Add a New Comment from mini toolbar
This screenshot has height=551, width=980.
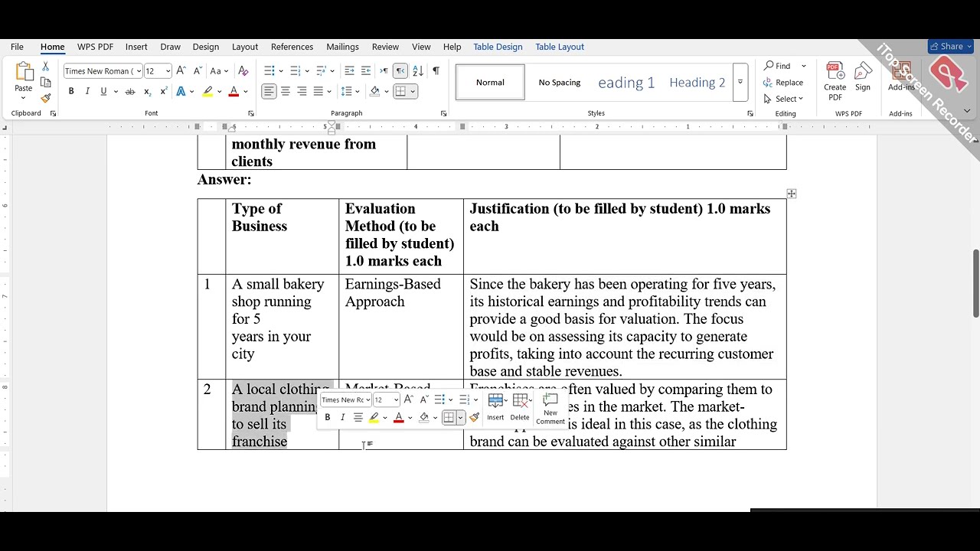click(550, 409)
